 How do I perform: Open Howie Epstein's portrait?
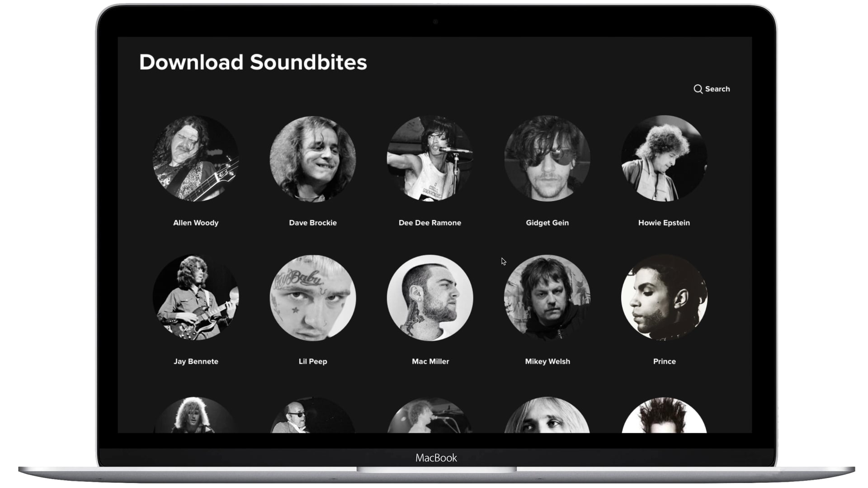pos(664,159)
